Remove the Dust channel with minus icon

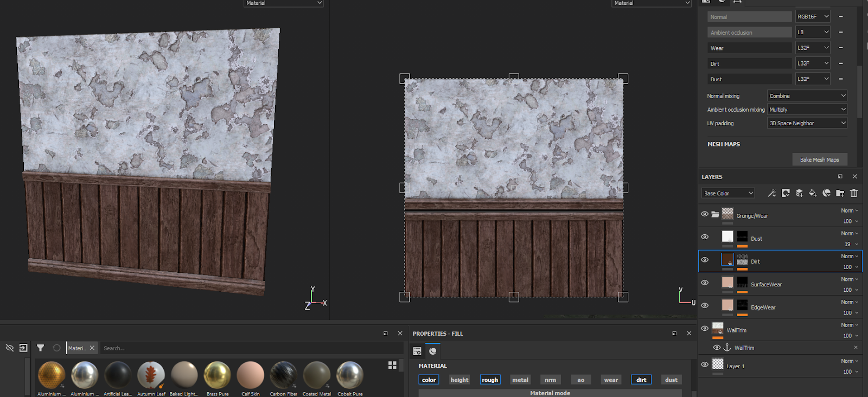tap(840, 79)
